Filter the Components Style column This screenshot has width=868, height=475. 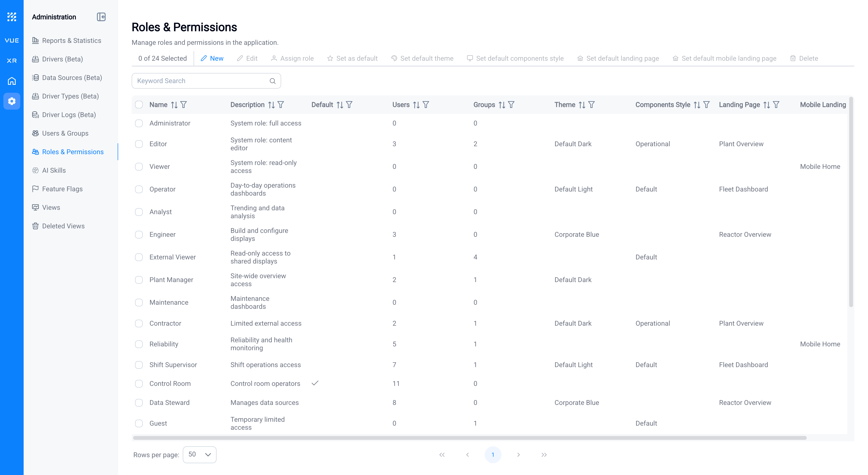click(707, 105)
